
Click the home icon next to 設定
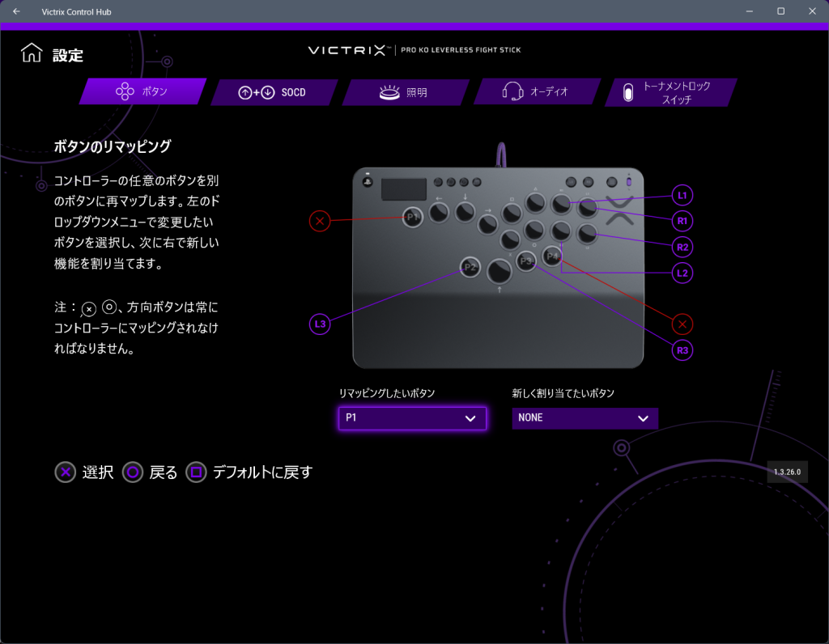tap(32, 54)
